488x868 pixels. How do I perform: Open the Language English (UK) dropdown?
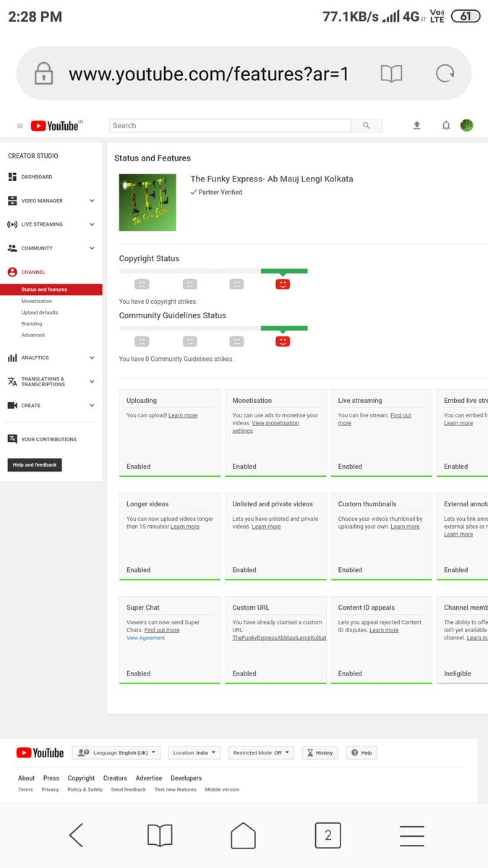[x=116, y=753]
